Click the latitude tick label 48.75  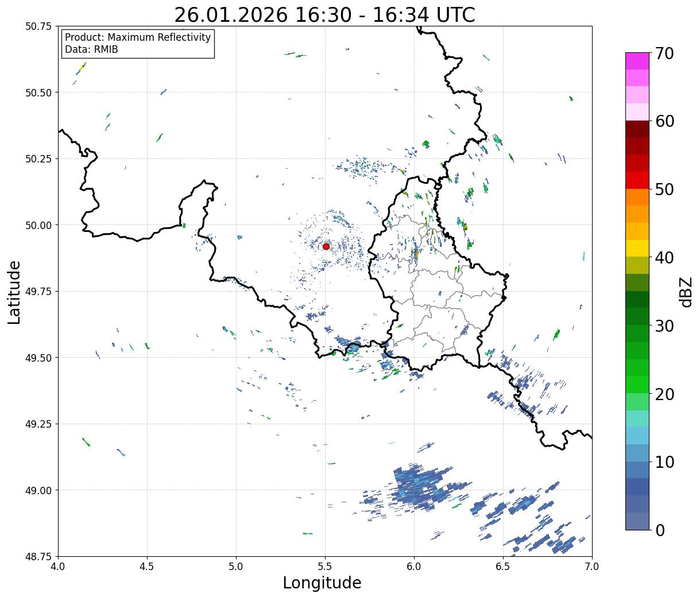click(x=38, y=556)
